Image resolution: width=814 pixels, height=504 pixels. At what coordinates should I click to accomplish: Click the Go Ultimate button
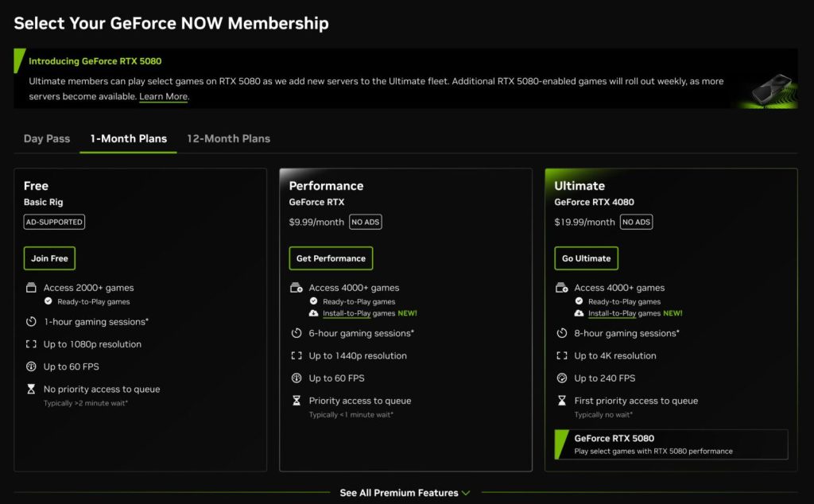click(587, 258)
